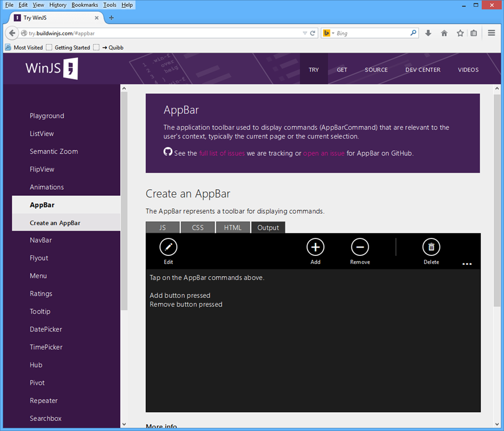Open the TRY navigation item
This screenshot has height=431, width=504.
click(314, 70)
